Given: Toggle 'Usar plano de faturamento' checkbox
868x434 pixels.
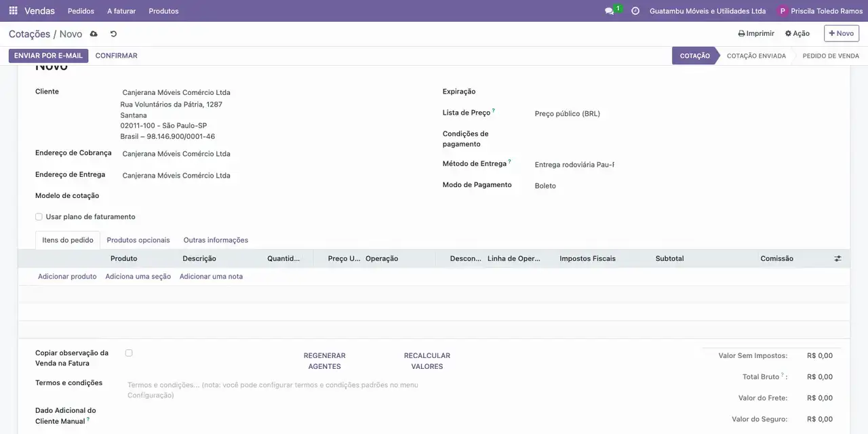Looking at the screenshot, I should [39, 217].
